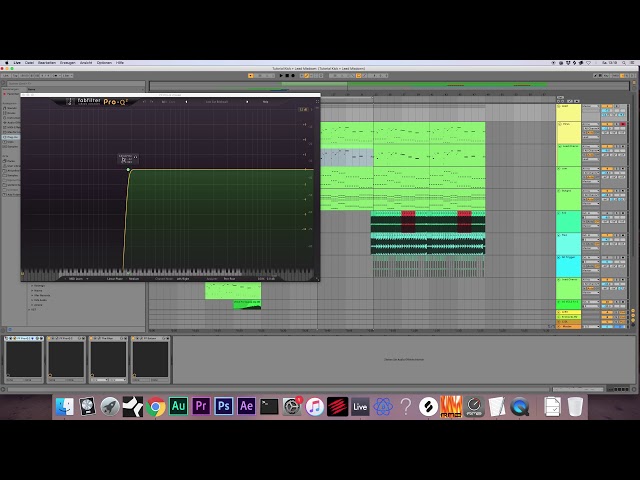This screenshot has width=640, height=480.
Task: Open the Bearbeiten menu
Action: pyautogui.click(x=47, y=63)
